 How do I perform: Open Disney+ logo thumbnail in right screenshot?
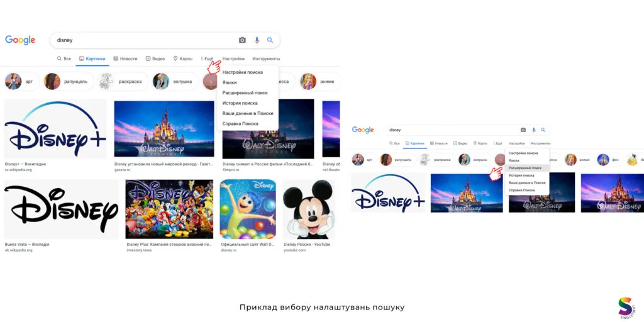click(388, 192)
